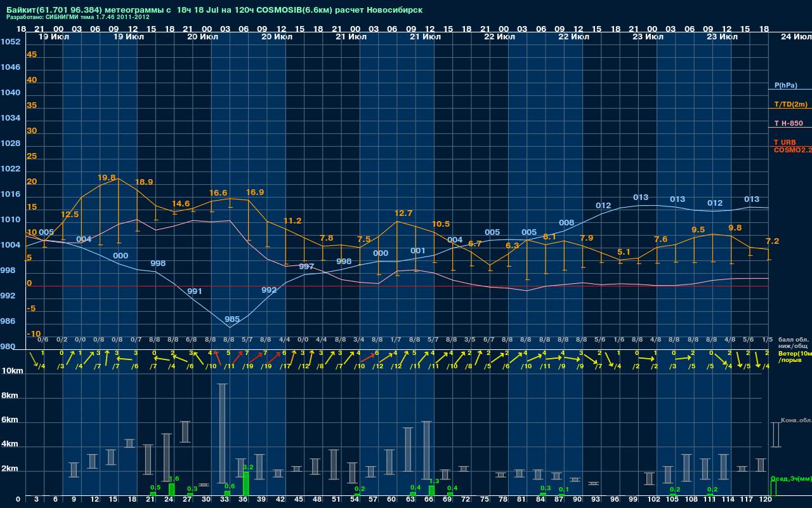This screenshot has width=812, height=508.
Task: Click the Осад,3ч(мм) legend label
Action: point(790,478)
